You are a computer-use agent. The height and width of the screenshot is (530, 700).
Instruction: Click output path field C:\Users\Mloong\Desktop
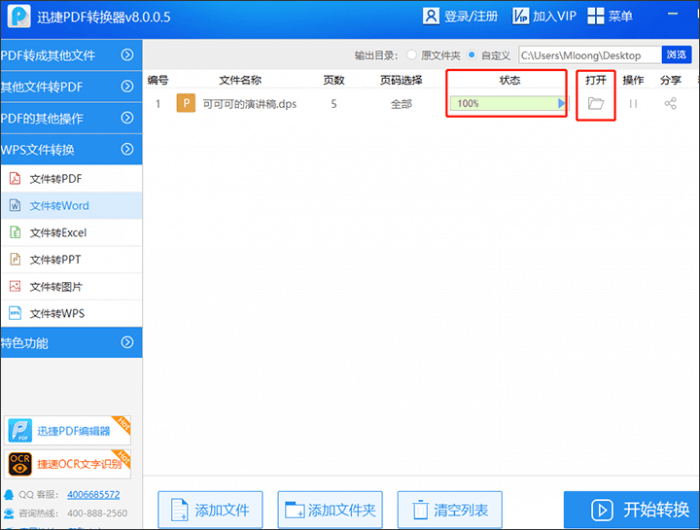tap(590, 55)
